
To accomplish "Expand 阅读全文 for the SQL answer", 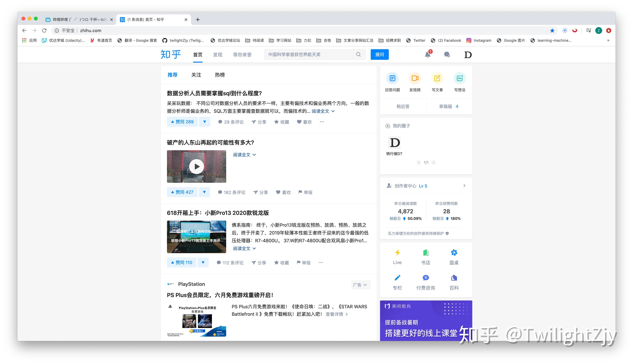I will pyautogui.click(x=323, y=111).
